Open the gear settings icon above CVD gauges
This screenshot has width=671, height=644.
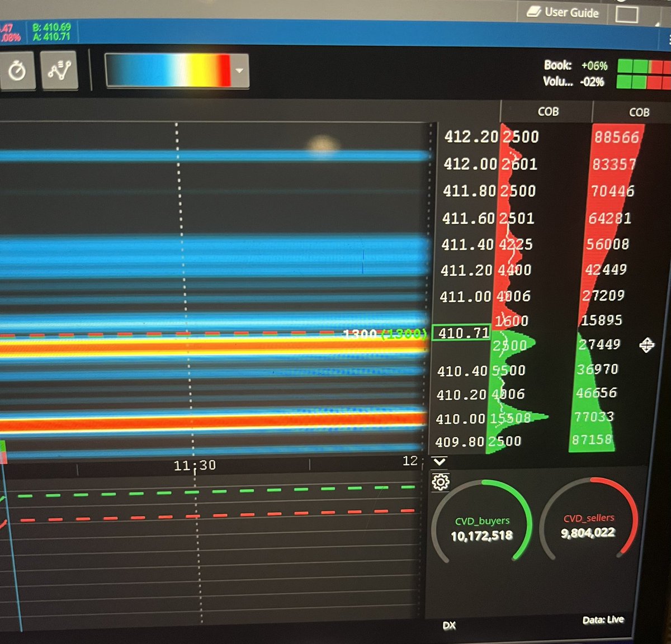[441, 482]
